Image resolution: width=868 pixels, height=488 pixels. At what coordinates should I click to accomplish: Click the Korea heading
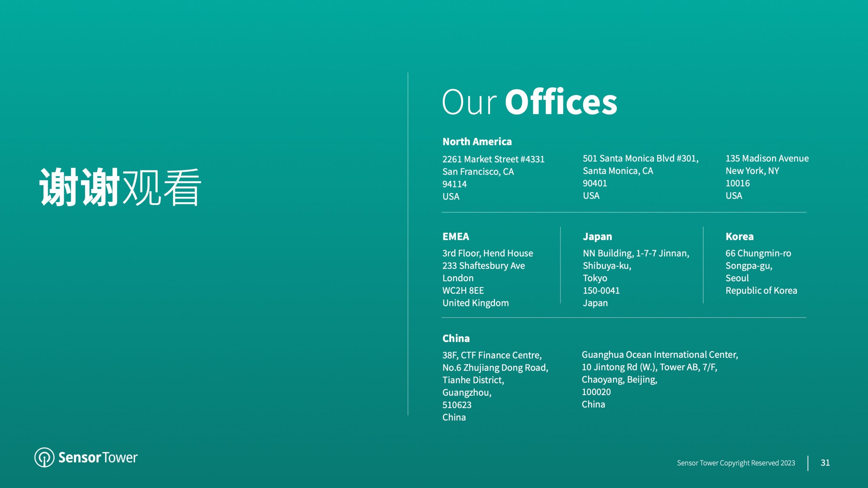click(739, 236)
